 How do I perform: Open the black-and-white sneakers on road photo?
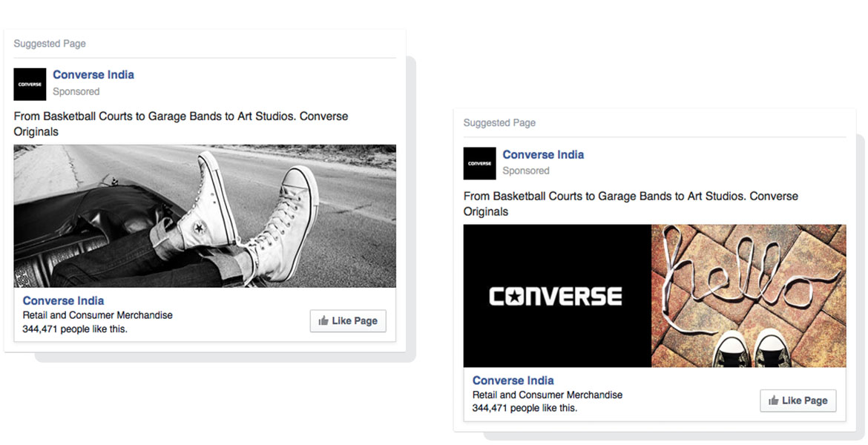point(205,216)
